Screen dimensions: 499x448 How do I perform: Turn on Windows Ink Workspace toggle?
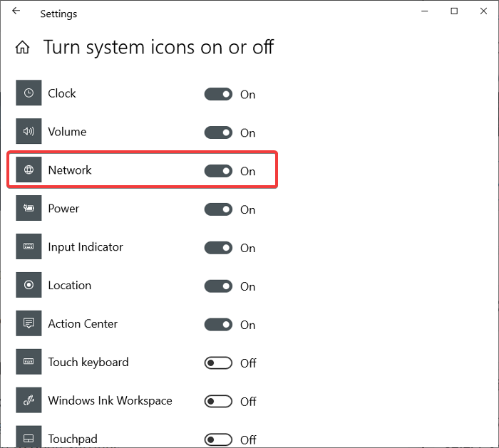[x=218, y=402]
